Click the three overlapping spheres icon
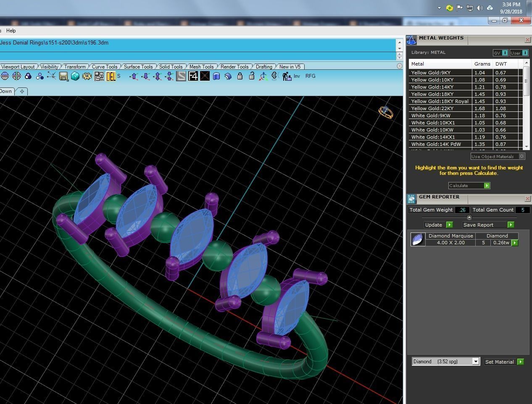 coord(28,76)
